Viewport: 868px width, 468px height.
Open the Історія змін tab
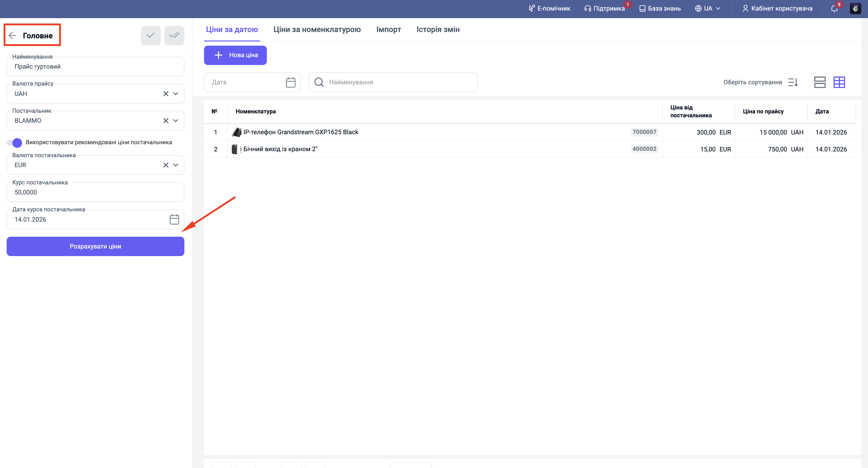point(438,29)
